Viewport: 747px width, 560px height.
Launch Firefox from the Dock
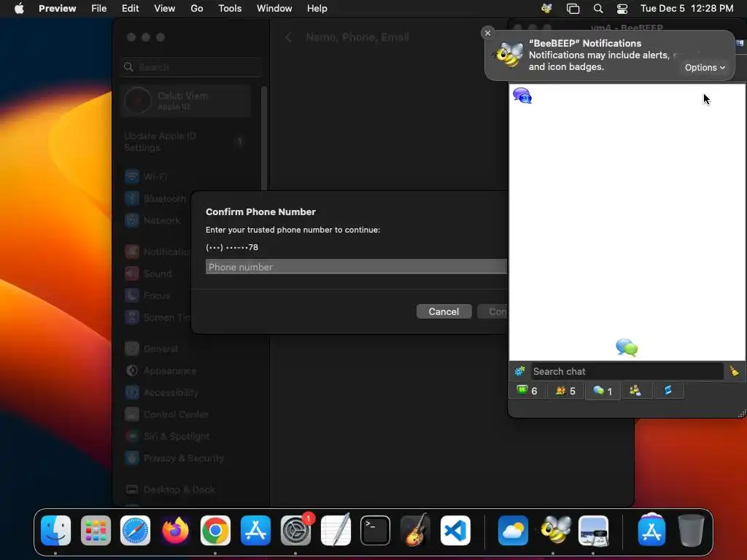(175, 531)
